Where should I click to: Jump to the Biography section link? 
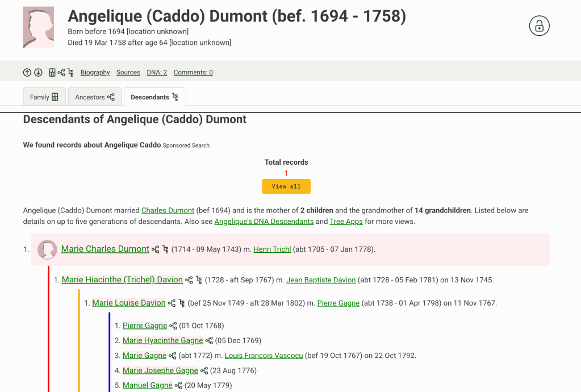pyautogui.click(x=95, y=72)
